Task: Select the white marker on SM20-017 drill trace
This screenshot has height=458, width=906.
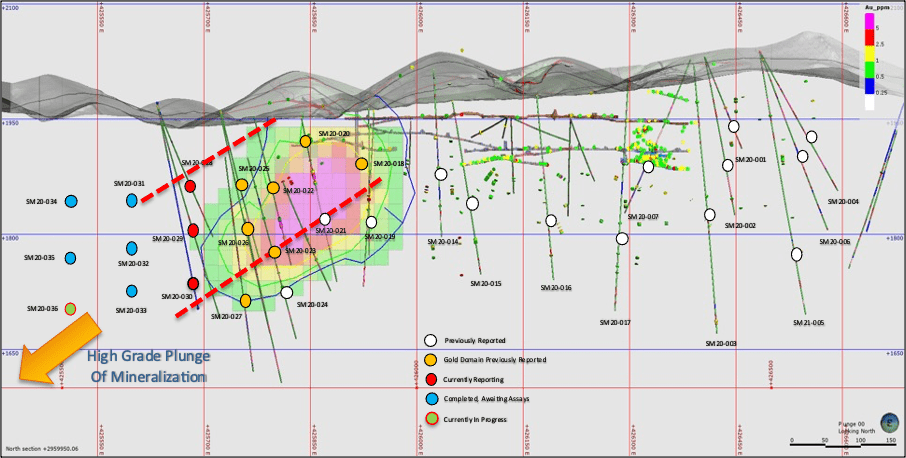Action: click(x=622, y=239)
